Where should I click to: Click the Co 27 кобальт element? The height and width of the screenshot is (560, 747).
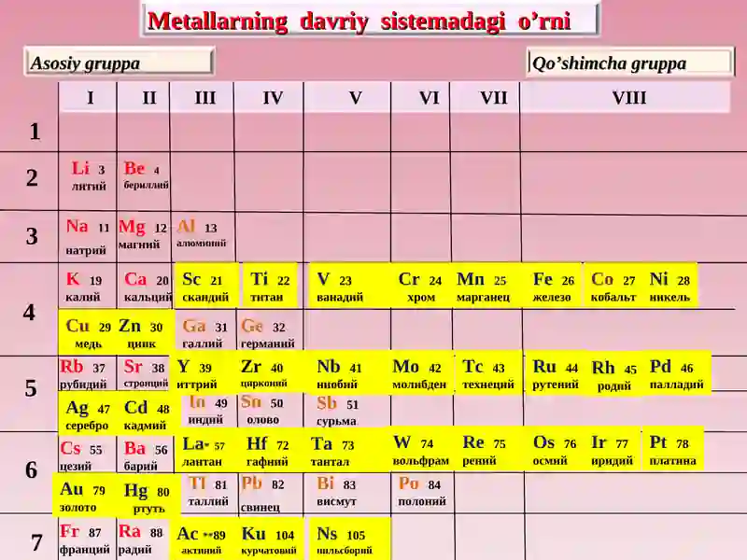pos(613,287)
